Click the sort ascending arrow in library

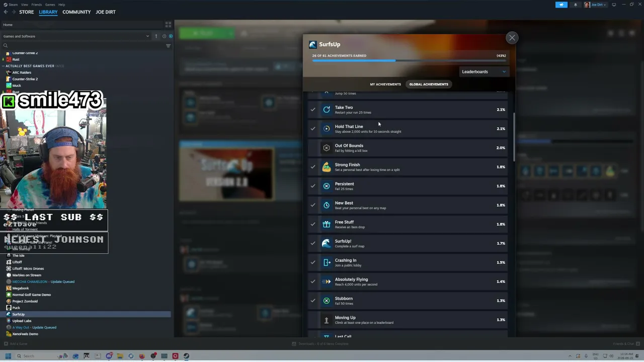pos(156,36)
